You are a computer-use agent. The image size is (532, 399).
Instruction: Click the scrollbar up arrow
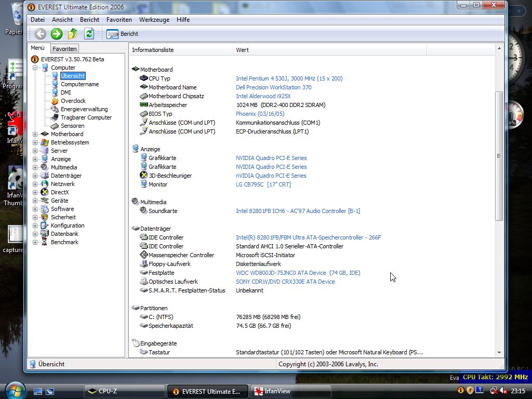499,49
